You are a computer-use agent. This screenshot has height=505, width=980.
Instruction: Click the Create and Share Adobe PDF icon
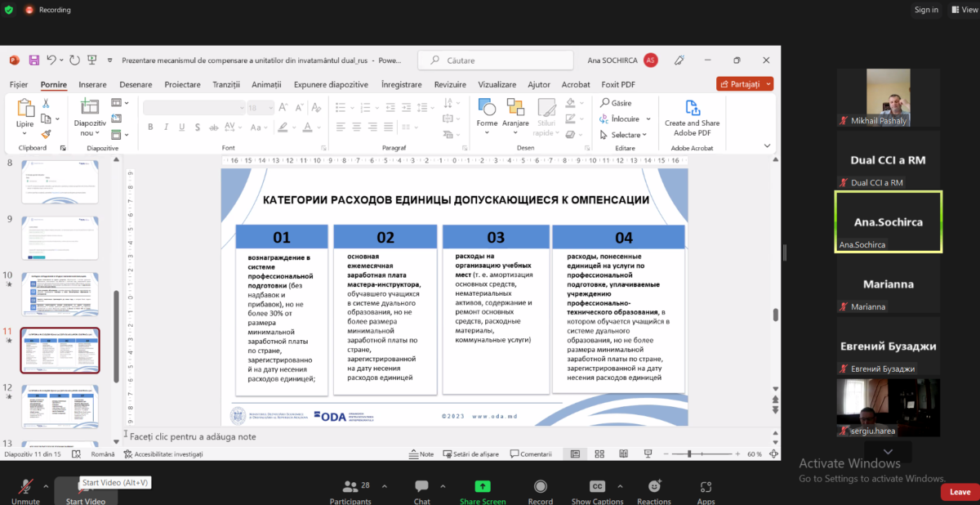click(x=692, y=107)
